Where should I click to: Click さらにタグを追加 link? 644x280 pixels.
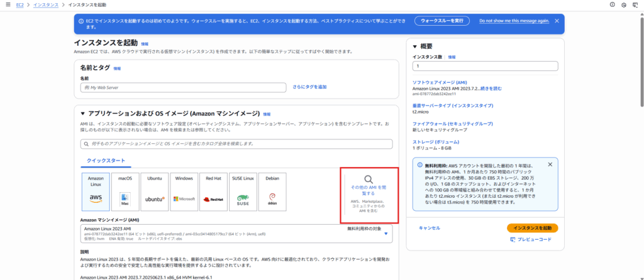[x=309, y=87]
